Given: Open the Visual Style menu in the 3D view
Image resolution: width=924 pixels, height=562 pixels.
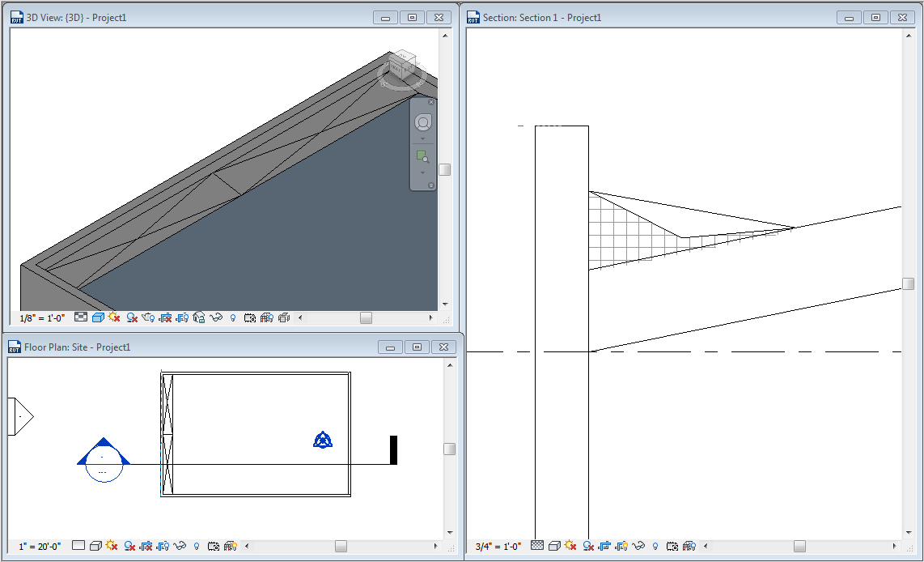Looking at the screenshot, I should click(98, 317).
